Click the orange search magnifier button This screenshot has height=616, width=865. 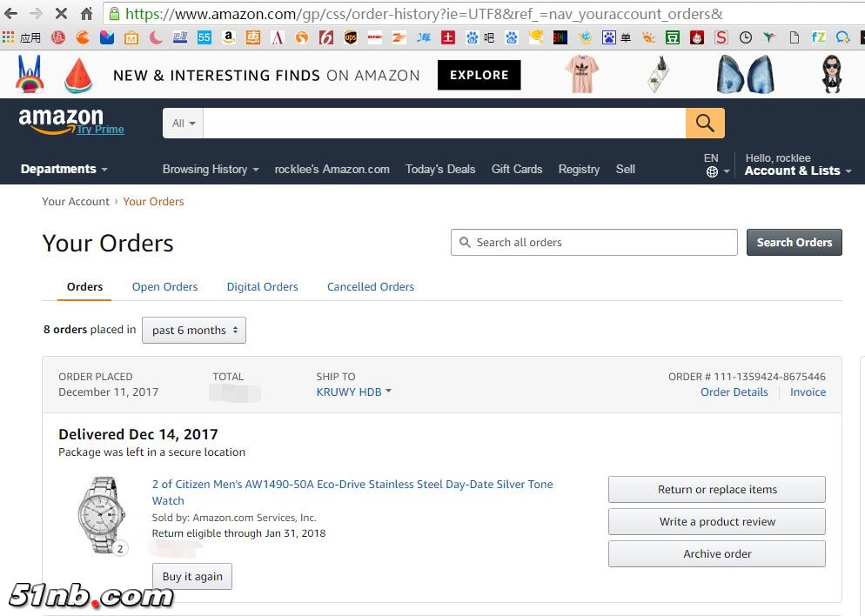click(x=705, y=123)
